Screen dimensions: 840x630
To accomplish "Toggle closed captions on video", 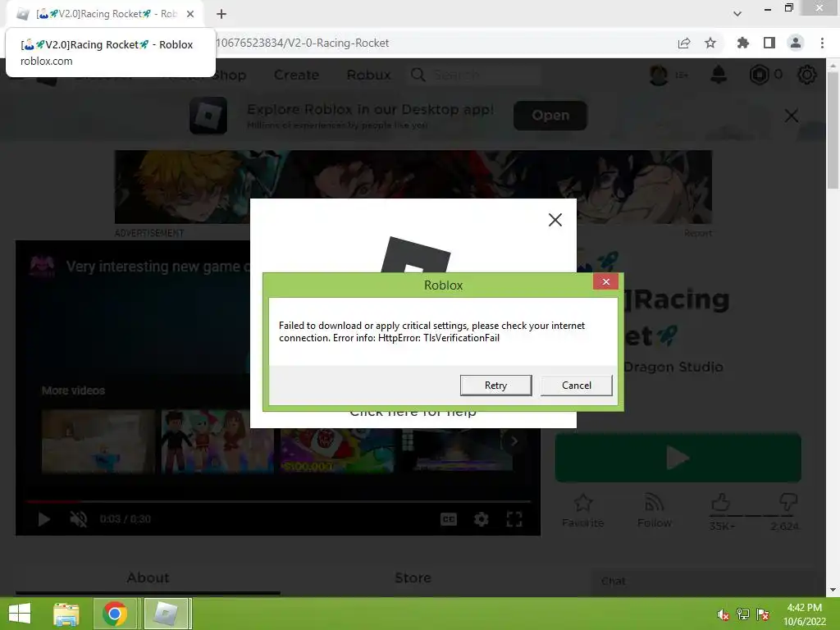I will 449,519.
